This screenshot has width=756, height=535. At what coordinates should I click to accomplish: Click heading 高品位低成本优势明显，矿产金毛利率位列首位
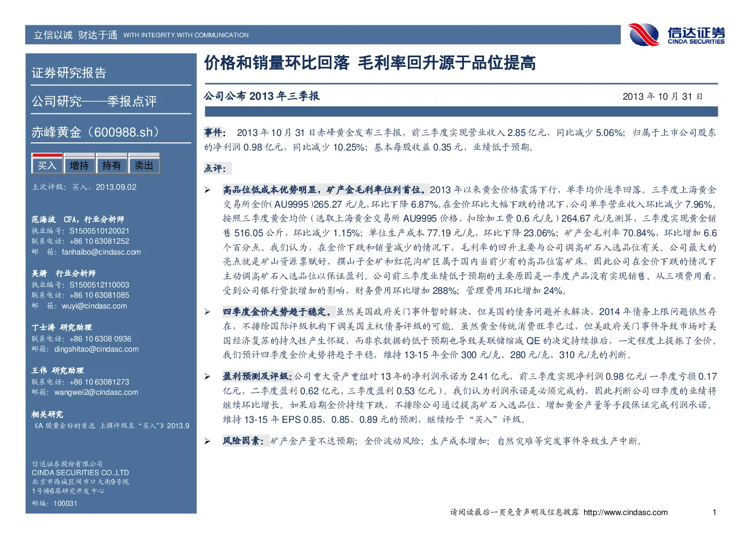(x=326, y=190)
